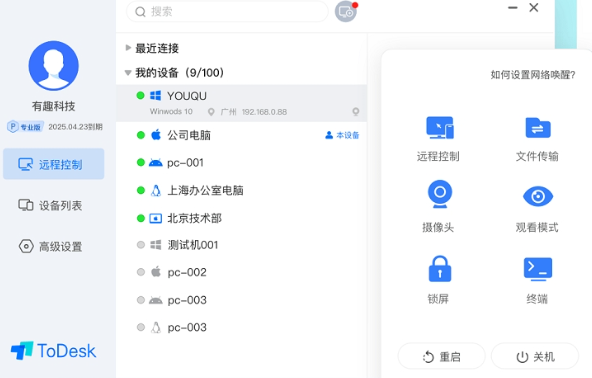Start File Transfer (文件传输) icon

coord(538,128)
